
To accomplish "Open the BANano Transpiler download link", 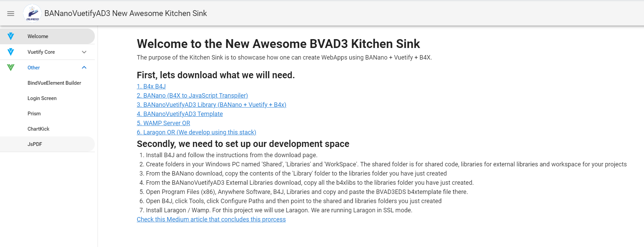I will 192,96.
